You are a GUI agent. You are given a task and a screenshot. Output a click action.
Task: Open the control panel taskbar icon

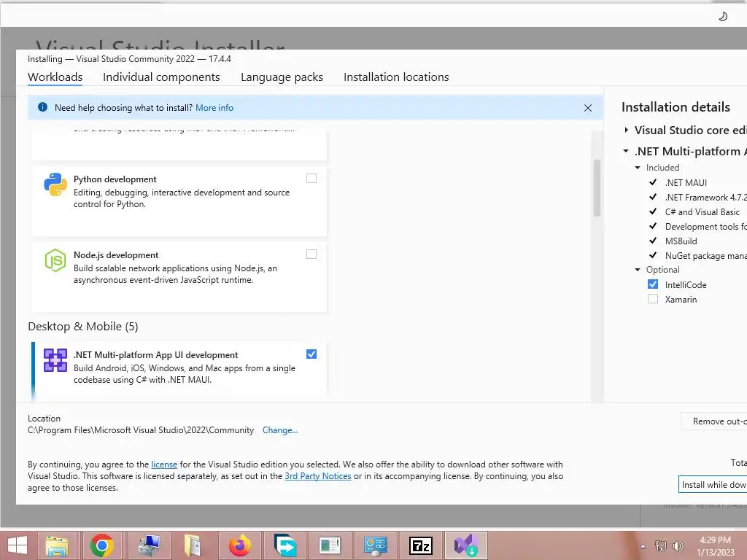point(375,545)
